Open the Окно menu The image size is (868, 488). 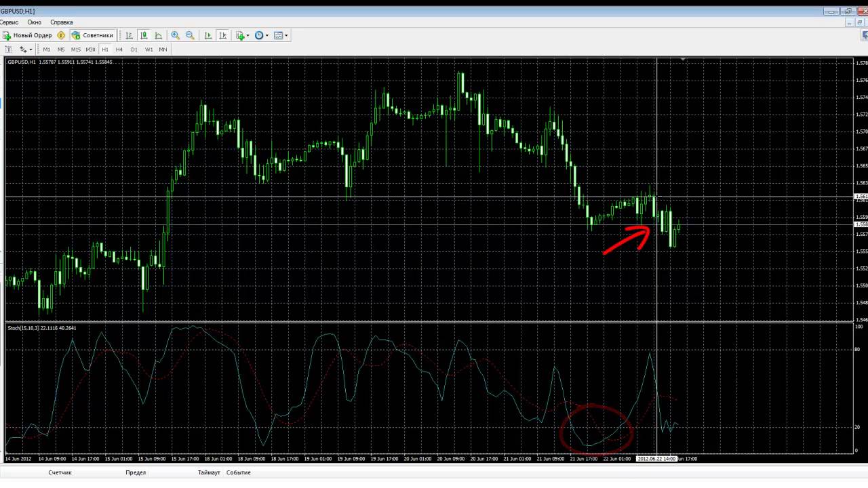coord(34,22)
